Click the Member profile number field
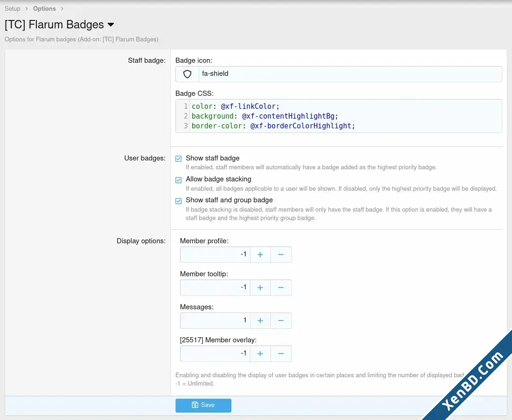Screen dimensions: 512x420 (x=215, y=254)
